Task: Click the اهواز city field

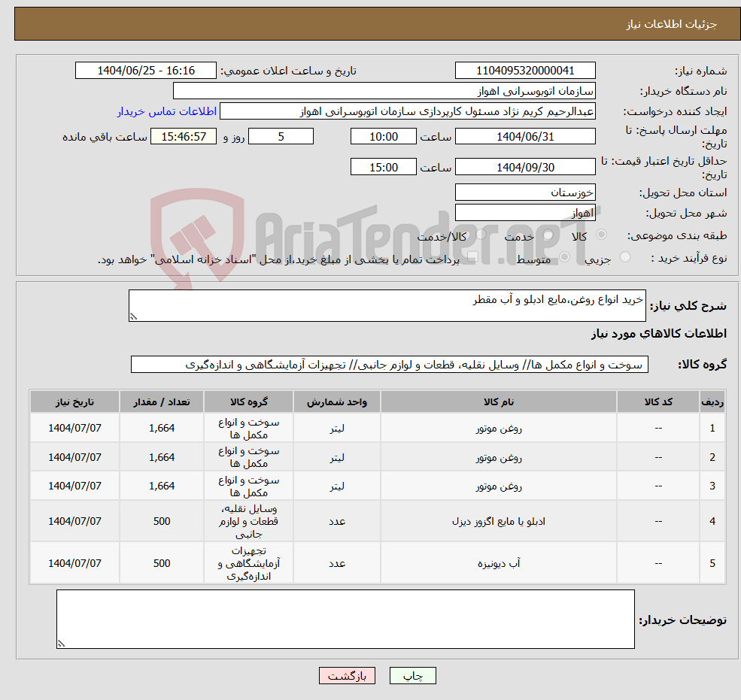Action: [525, 211]
